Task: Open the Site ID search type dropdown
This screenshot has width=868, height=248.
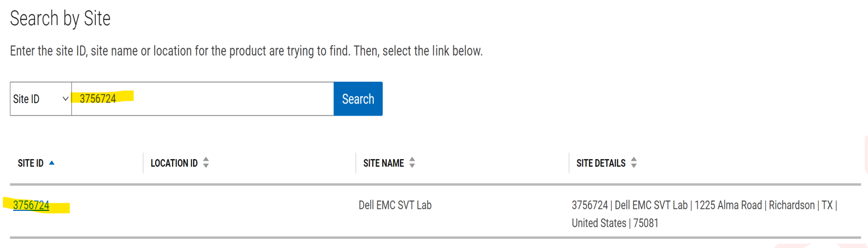Action: [x=40, y=99]
